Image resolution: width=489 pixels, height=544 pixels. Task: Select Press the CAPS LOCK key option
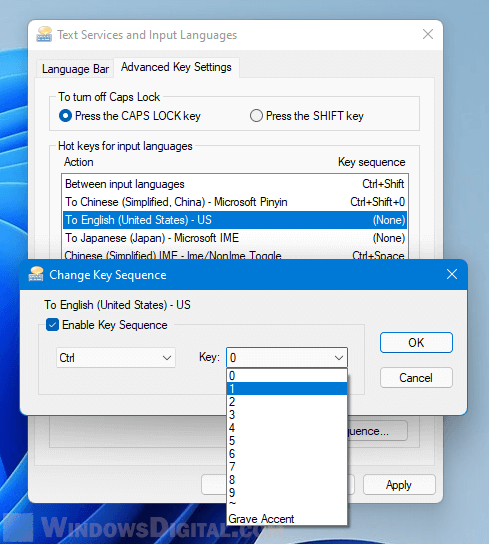[130, 116]
